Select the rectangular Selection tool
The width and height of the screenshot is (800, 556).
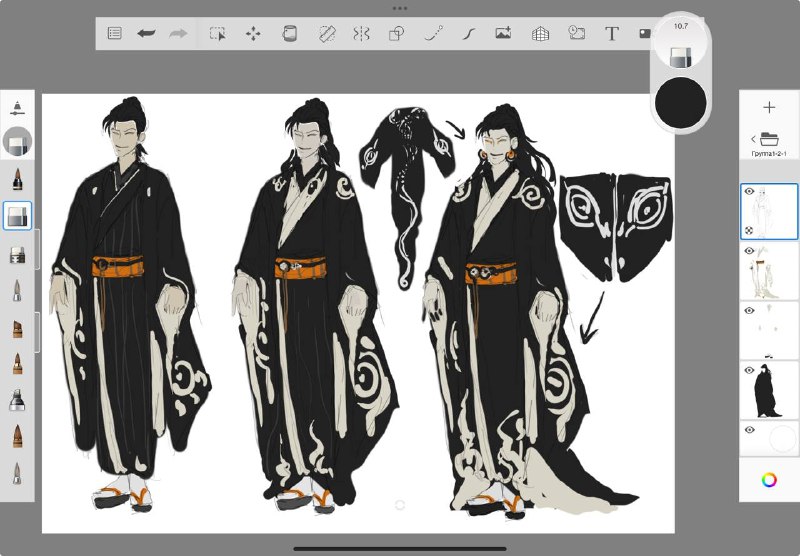pos(218,34)
